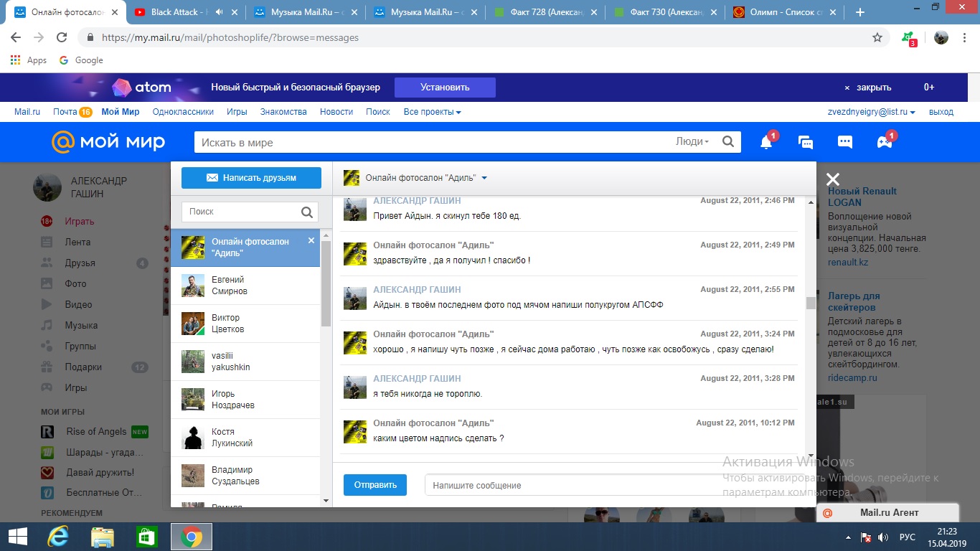Viewport: 980px width, 551px height.
Task: Open Знакомства in top navigation
Action: (x=283, y=112)
